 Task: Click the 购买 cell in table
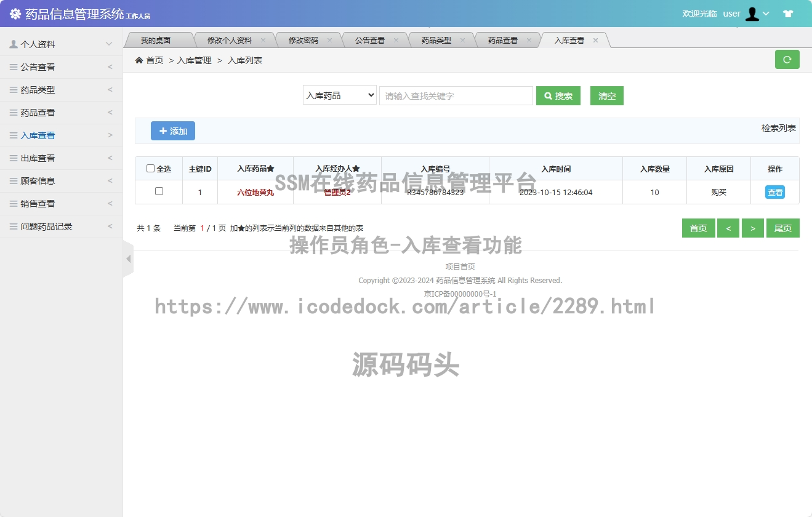pos(719,192)
